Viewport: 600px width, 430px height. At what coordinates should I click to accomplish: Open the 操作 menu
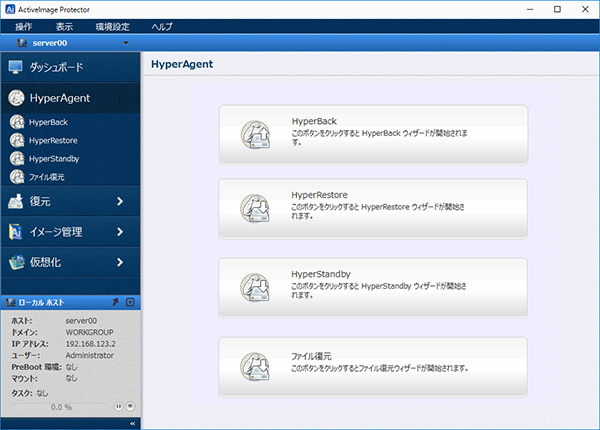25,26
